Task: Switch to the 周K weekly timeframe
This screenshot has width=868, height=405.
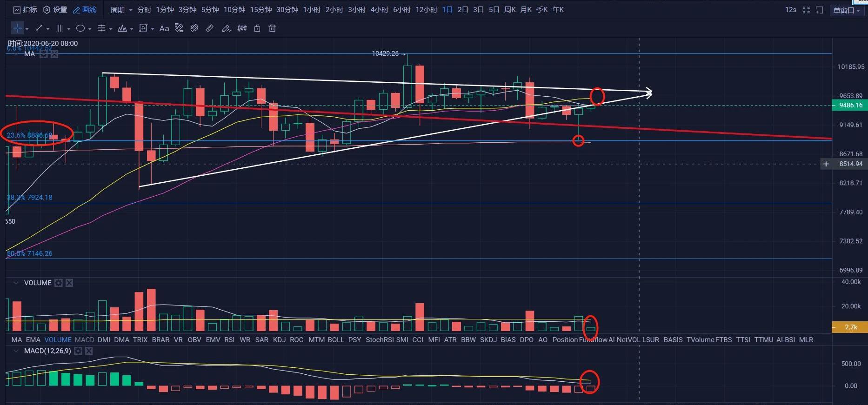Action: tap(510, 10)
